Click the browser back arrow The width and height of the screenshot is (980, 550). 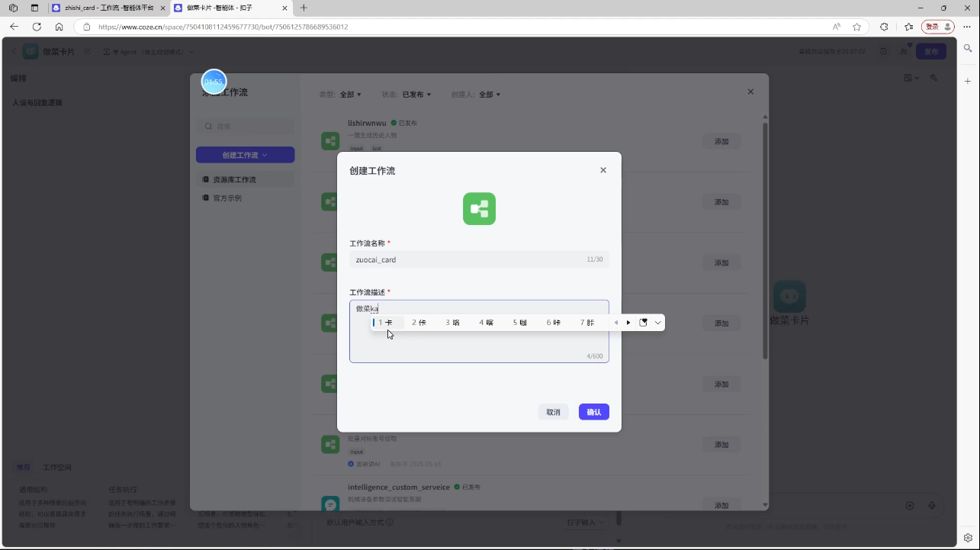14,27
